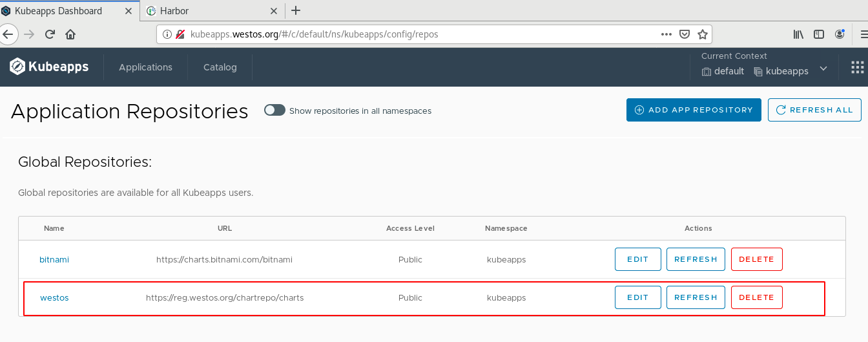Click Refresh All button

click(814, 110)
